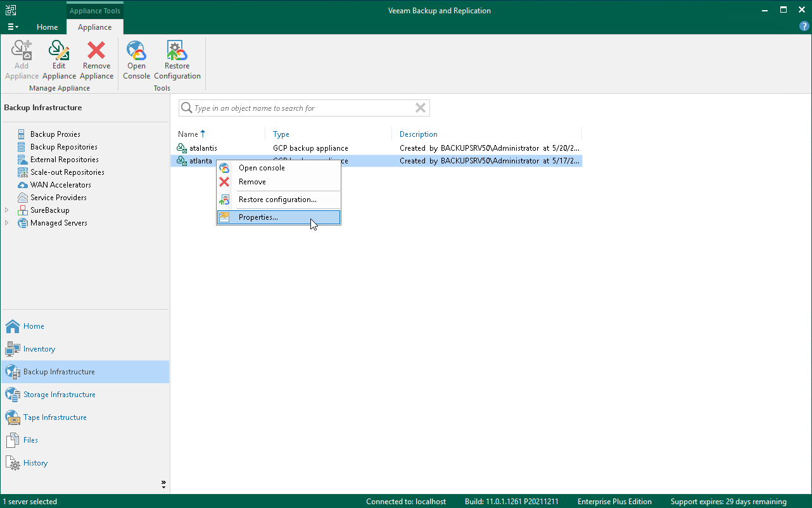Open the Inventory view

tap(85, 349)
